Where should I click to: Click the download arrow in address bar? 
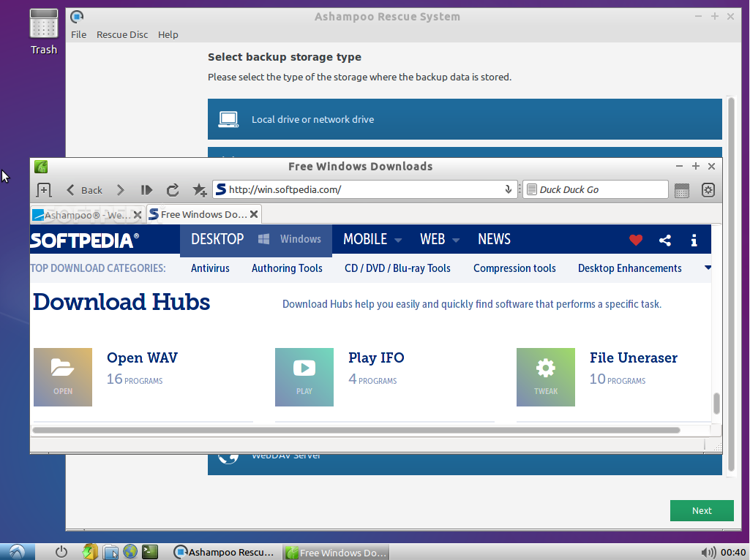(508, 189)
